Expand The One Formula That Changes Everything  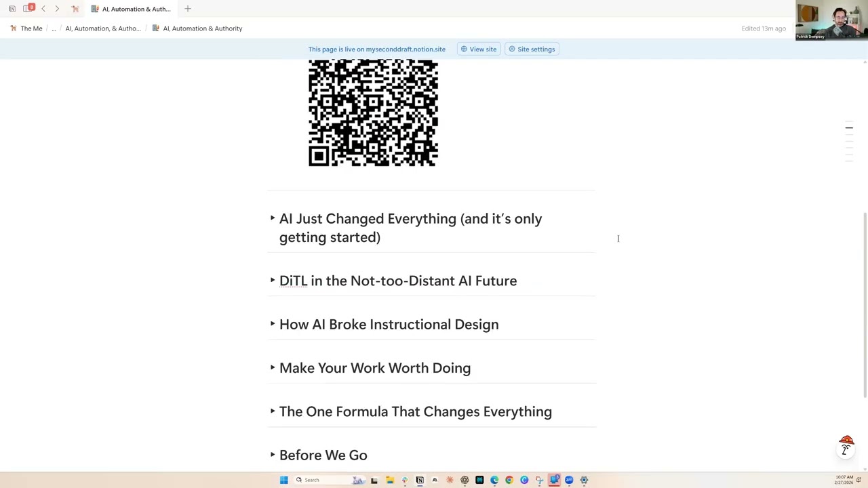[273, 411]
